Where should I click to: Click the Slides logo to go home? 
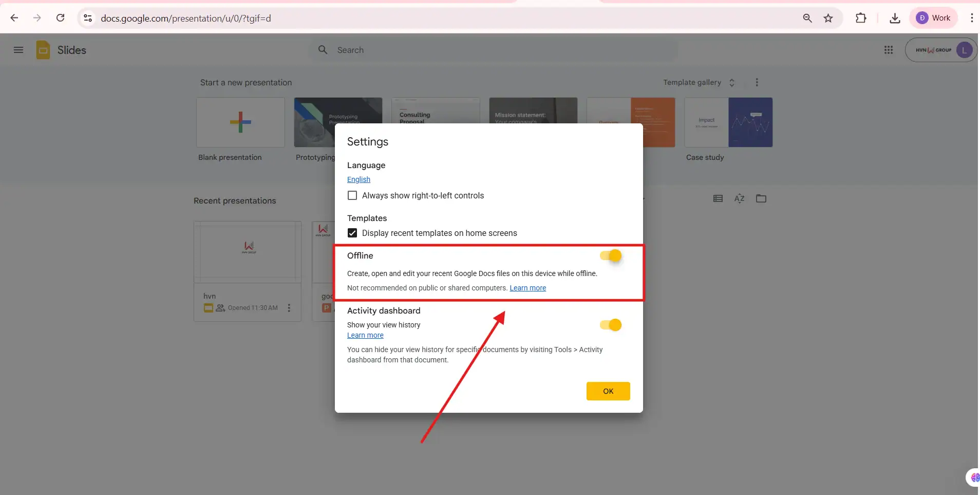point(43,50)
